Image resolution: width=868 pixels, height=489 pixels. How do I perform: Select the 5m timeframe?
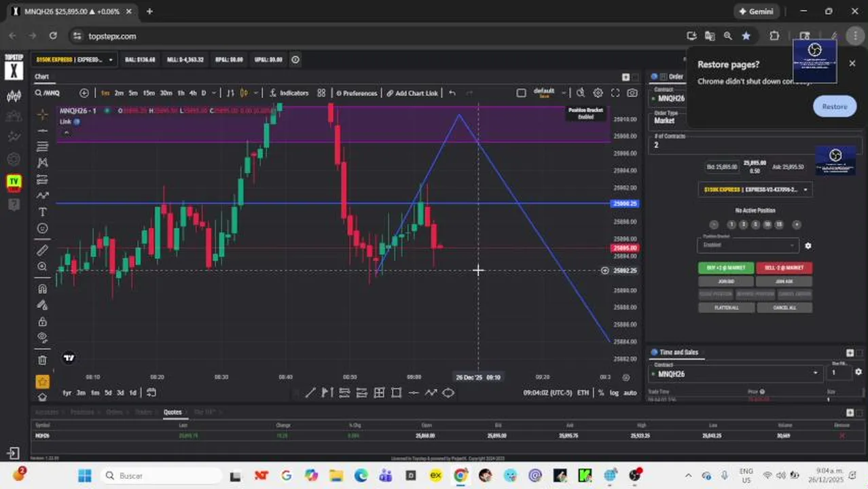pyautogui.click(x=133, y=93)
